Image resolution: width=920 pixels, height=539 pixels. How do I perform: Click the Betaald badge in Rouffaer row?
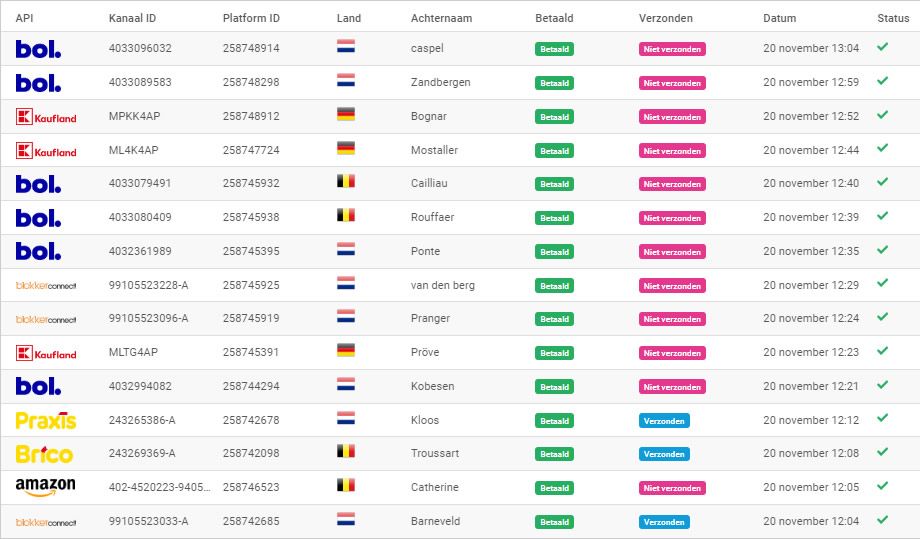554,218
